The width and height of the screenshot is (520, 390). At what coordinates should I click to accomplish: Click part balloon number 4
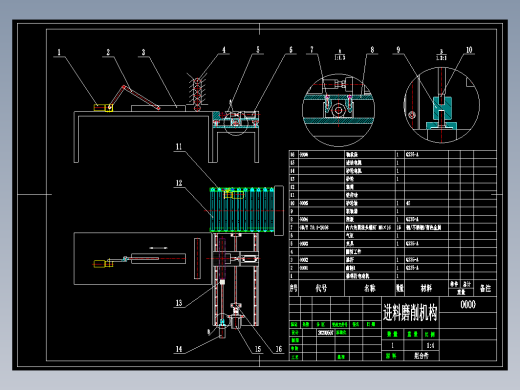pos(224,50)
